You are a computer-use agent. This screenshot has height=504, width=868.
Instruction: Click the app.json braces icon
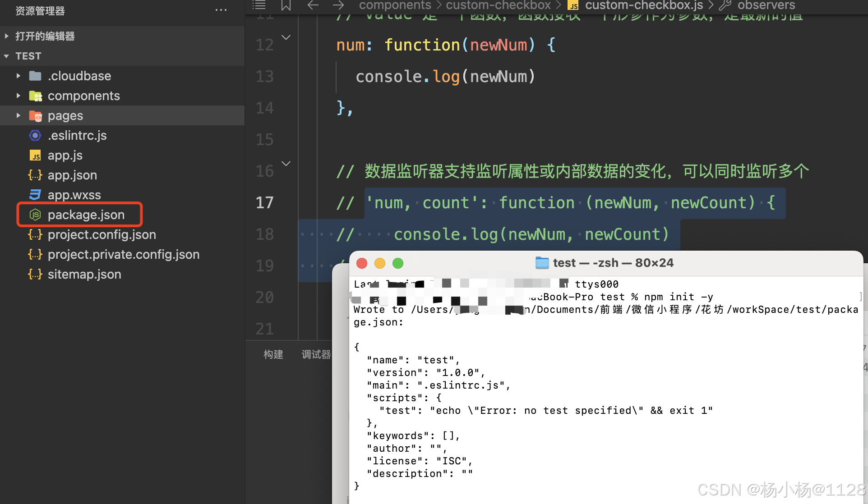[x=35, y=175]
